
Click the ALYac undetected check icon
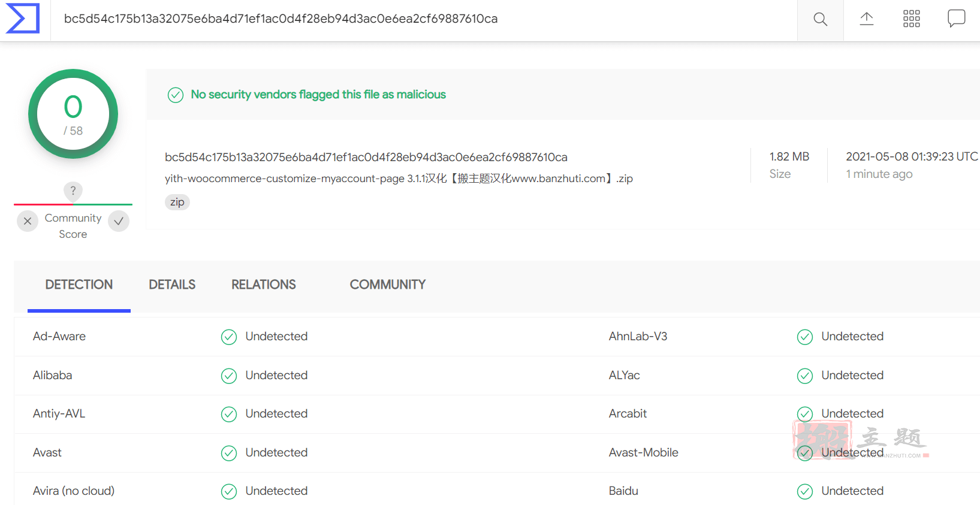(805, 376)
